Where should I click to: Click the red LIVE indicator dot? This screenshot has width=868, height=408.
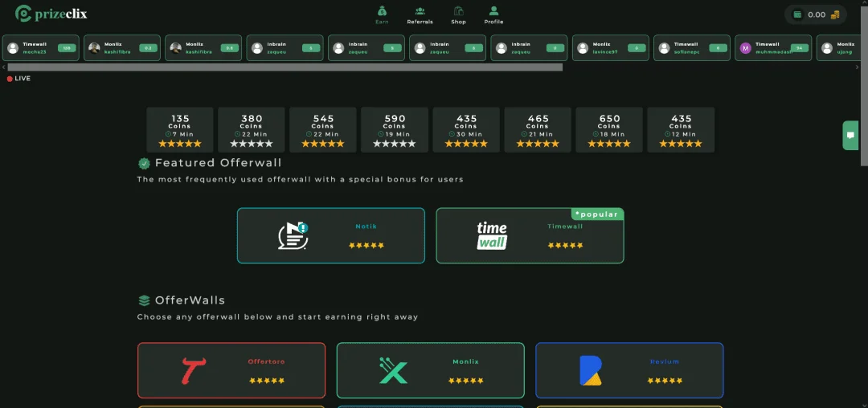pos(10,79)
